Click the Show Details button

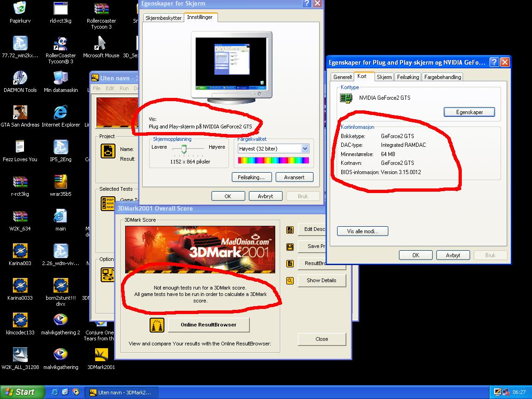click(x=321, y=280)
